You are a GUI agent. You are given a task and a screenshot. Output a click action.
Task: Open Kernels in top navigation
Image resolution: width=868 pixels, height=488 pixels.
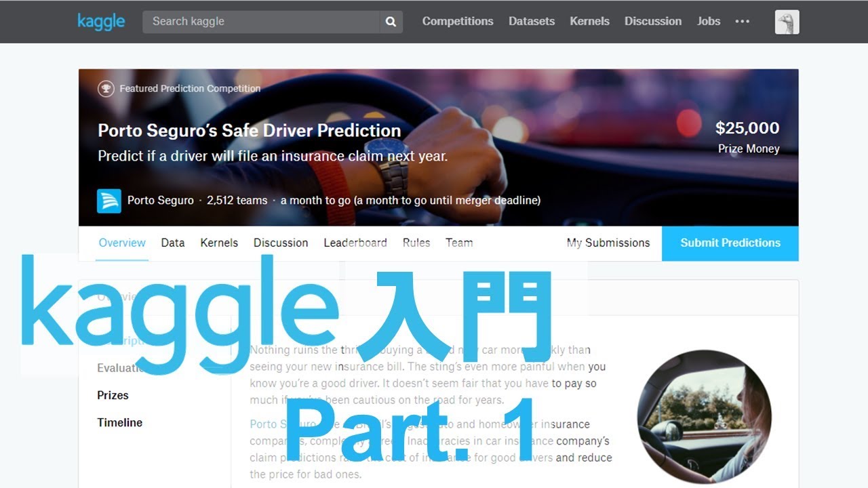(x=589, y=22)
